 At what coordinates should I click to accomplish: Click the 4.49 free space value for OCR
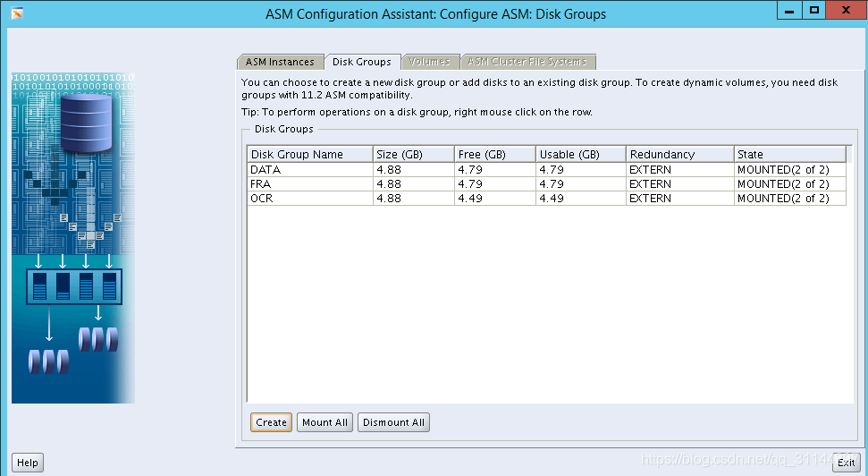[x=495, y=199]
